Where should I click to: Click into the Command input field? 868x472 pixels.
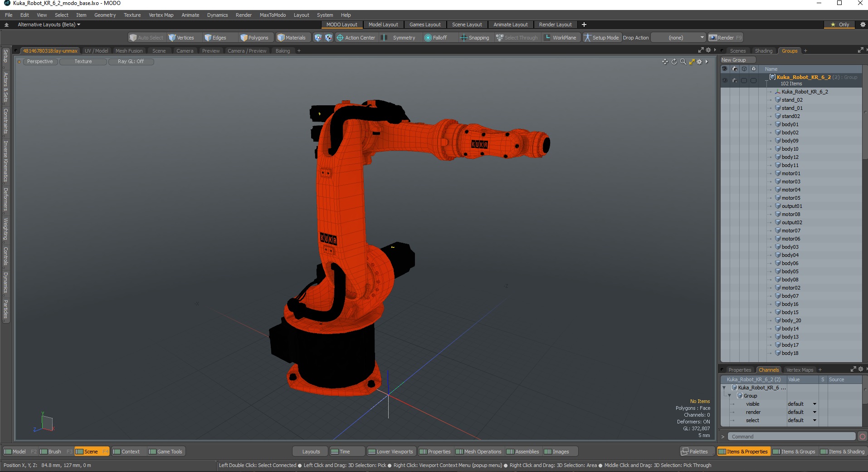tap(792, 437)
